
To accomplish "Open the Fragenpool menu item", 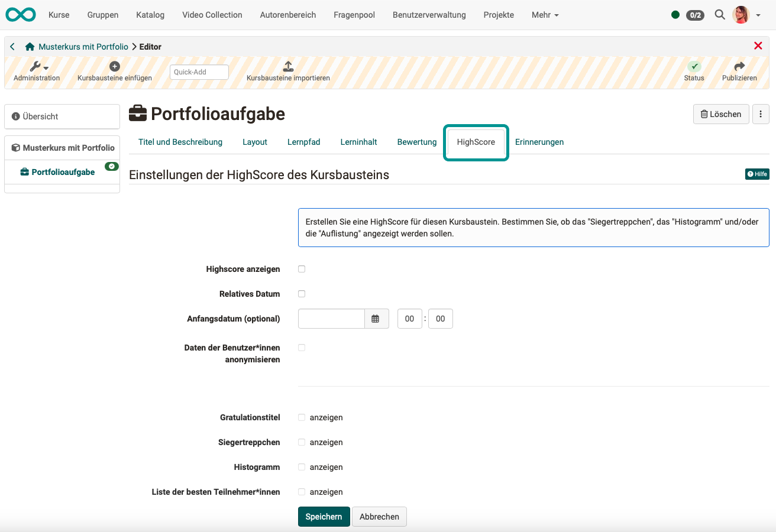I will 354,15.
